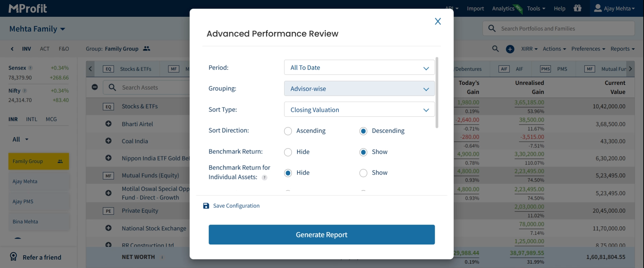
Task: Click the gift icon in top bar
Action: (577, 8)
